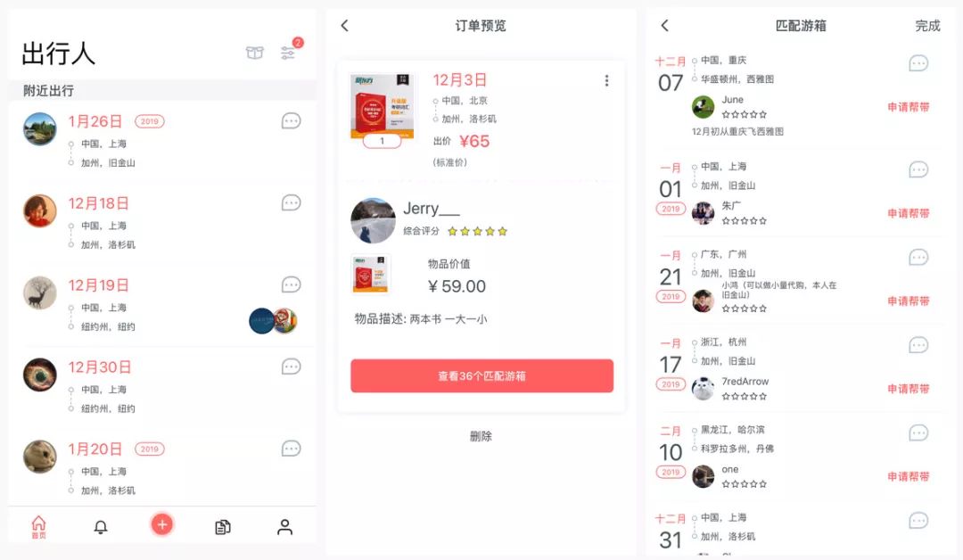
Task: Open the orders document icon
Action: [223, 527]
